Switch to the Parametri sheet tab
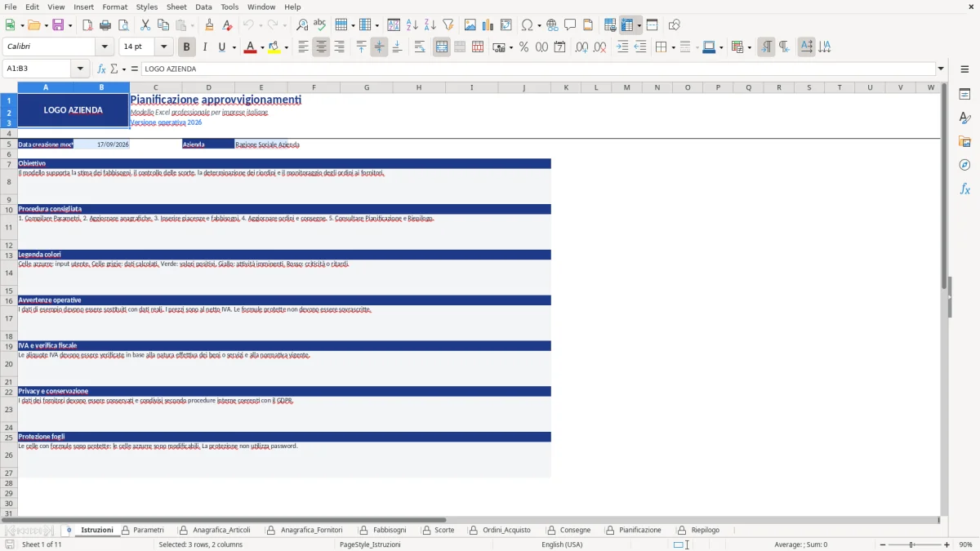 tap(149, 530)
